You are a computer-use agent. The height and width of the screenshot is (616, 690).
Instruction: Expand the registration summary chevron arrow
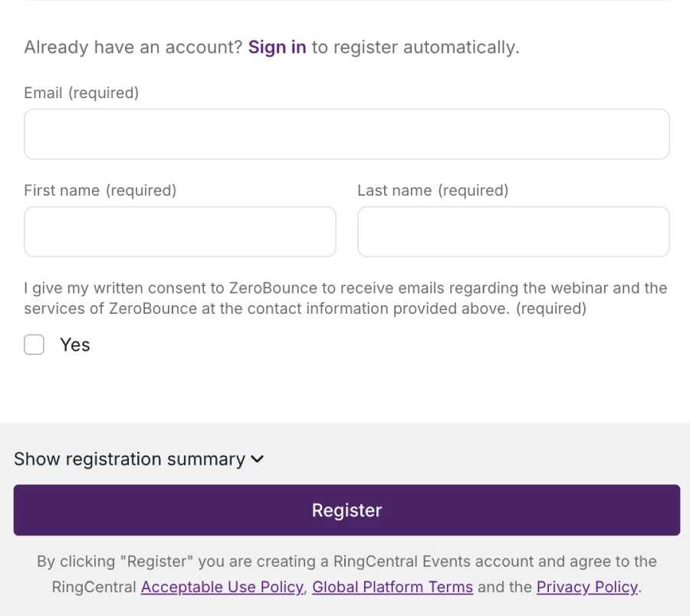pyautogui.click(x=258, y=460)
